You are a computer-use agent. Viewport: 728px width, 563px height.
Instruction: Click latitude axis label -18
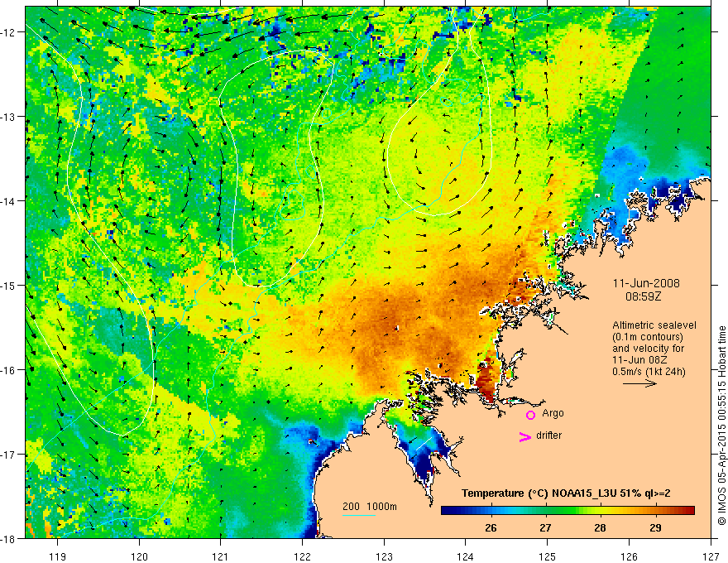click(x=8, y=538)
